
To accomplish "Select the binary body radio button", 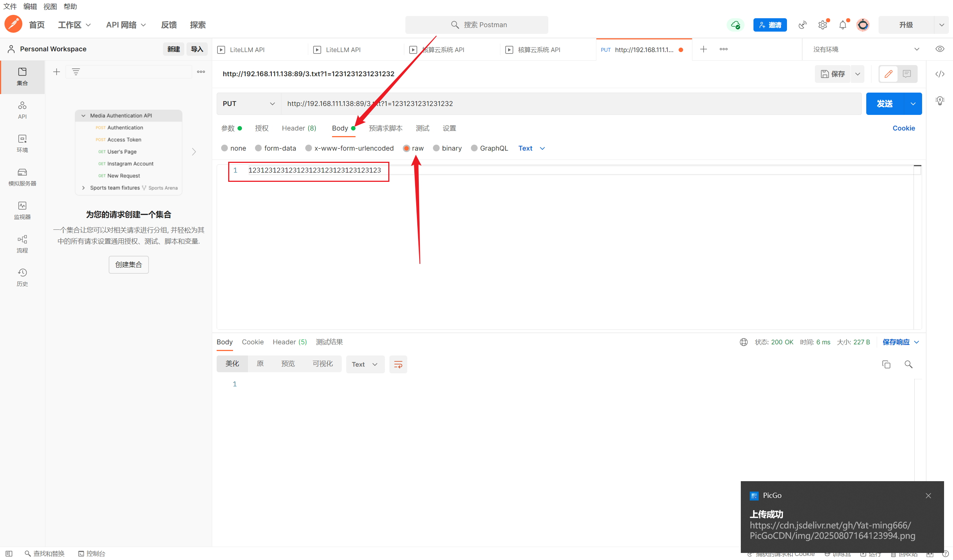I will click(436, 148).
